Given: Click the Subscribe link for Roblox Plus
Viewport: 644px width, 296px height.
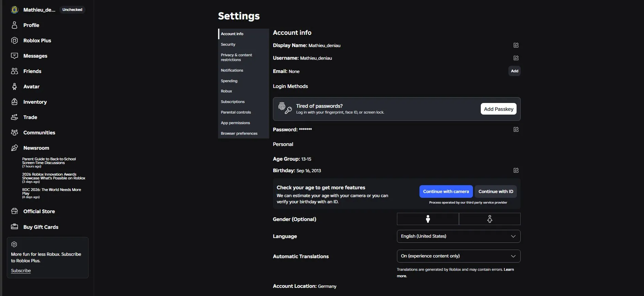Looking at the screenshot, I should point(21,271).
